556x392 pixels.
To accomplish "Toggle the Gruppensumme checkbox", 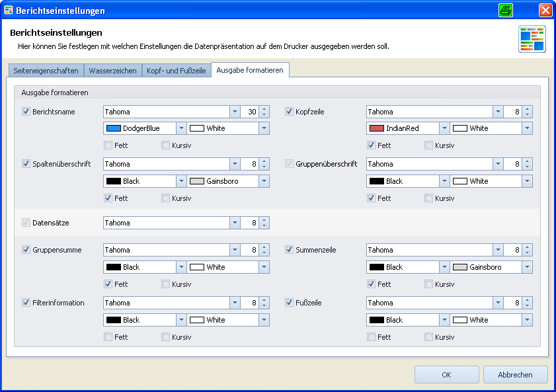I will click(26, 249).
